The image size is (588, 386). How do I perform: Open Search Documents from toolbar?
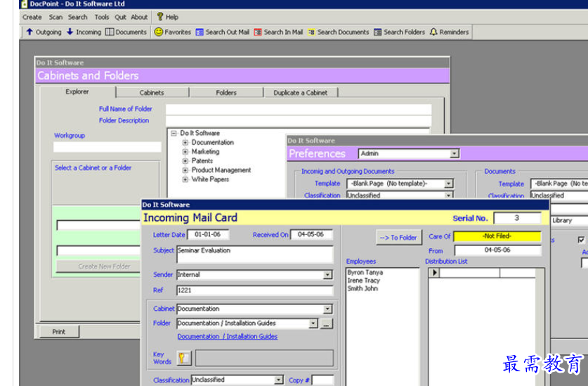point(311,32)
